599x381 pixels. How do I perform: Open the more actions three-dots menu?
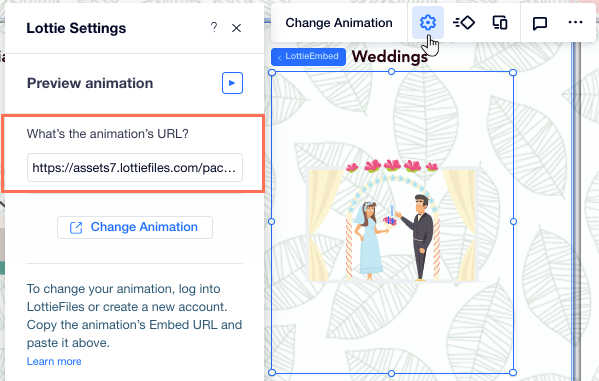coord(575,23)
